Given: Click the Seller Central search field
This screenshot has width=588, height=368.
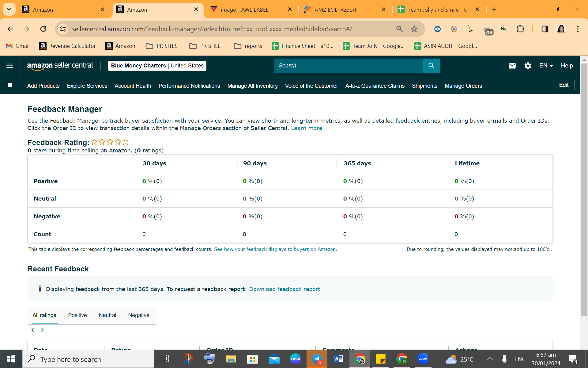Looking at the screenshot, I should tap(349, 66).
